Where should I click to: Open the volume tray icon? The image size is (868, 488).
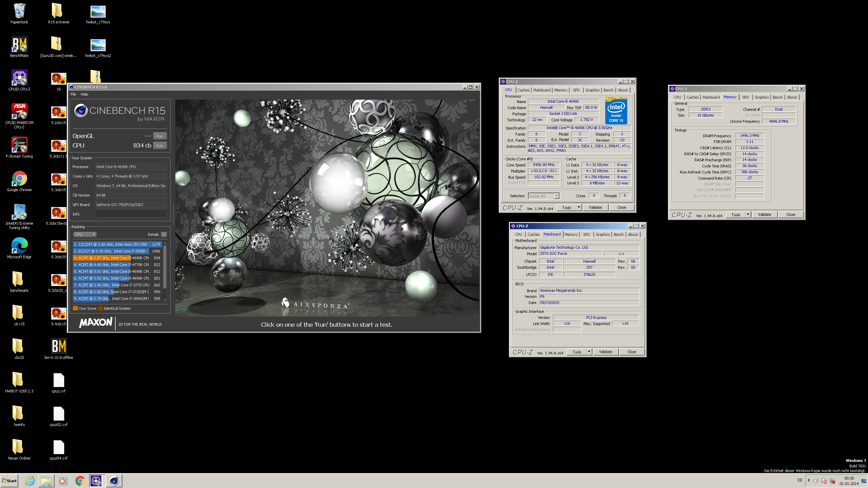(816, 481)
